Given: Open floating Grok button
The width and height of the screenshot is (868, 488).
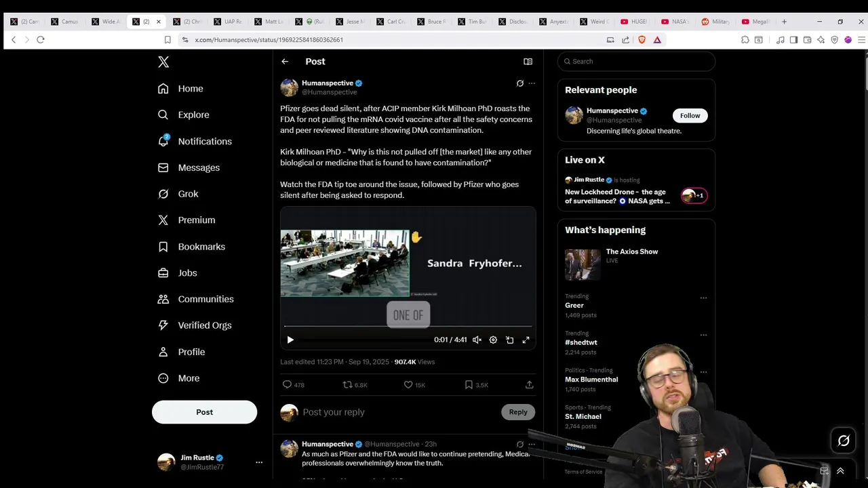Looking at the screenshot, I should [844, 441].
